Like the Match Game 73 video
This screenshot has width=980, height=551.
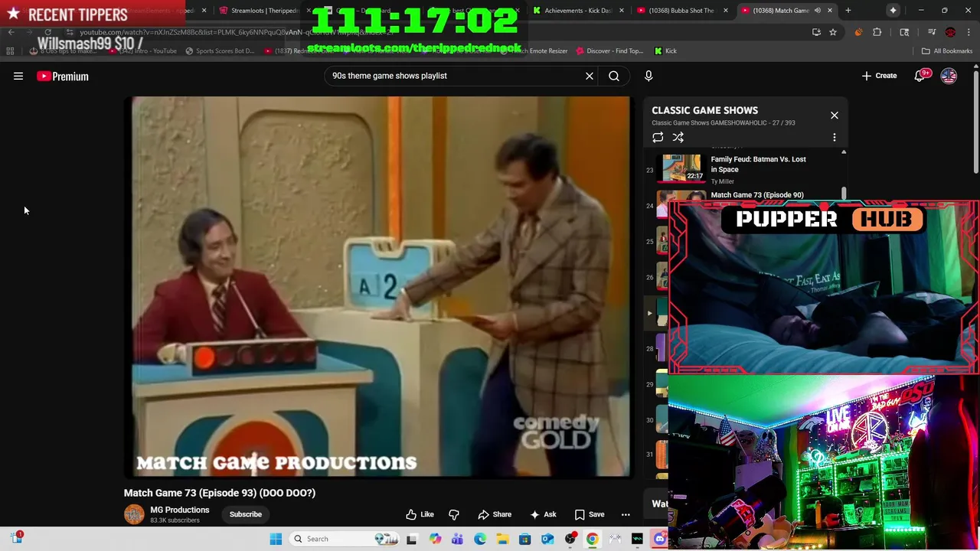coord(420,514)
